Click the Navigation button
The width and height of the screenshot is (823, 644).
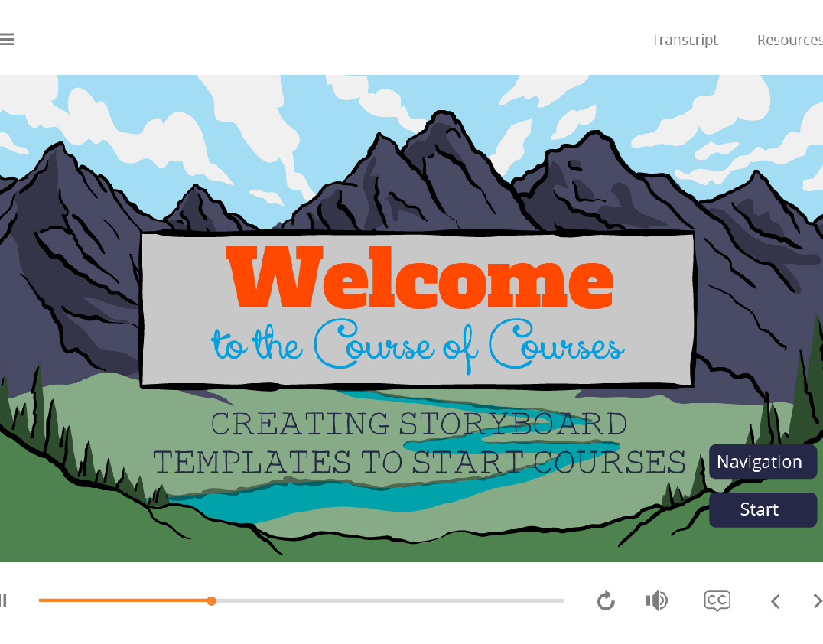[x=763, y=462]
